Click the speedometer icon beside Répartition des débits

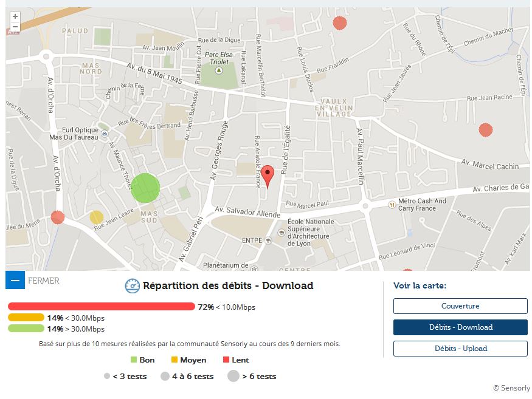(132, 286)
